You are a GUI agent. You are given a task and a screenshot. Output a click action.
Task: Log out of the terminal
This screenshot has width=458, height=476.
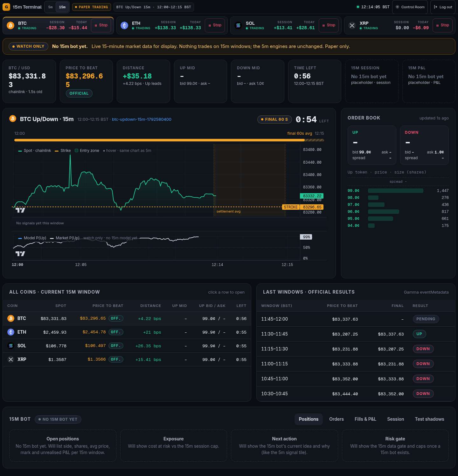coord(443,7)
